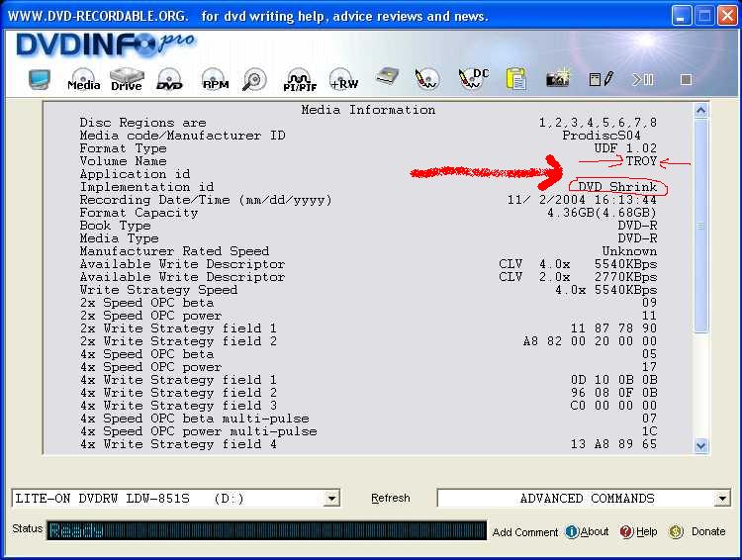Open the Media information tool
This screenshot has height=560, width=742.
pyautogui.click(x=84, y=79)
